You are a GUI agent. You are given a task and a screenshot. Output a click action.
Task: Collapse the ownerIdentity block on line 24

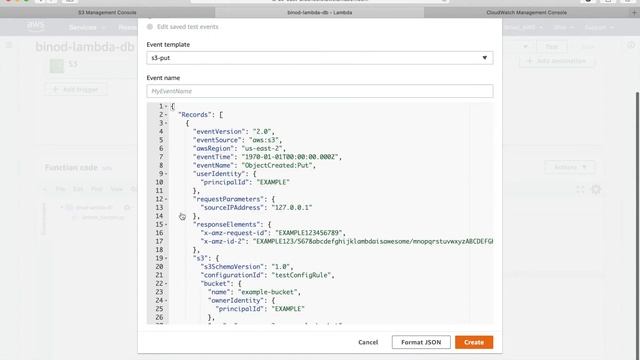pyautogui.click(x=166, y=300)
